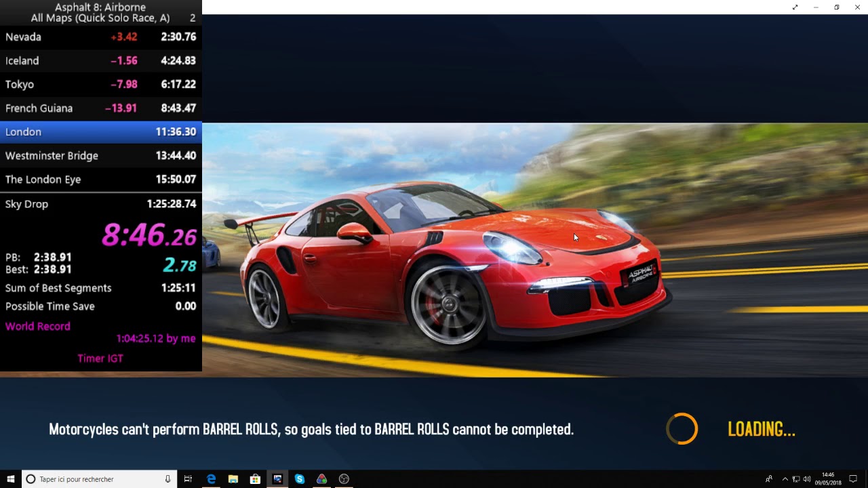Image resolution: width=868 pixels, height=488 pixels.
Task: Click the Cortana search box
Action: click(x=99, y=479)
